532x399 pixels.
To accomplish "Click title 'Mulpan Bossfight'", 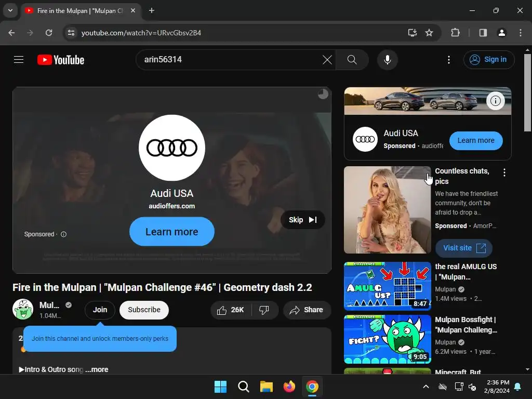I will tap(466, 325).
